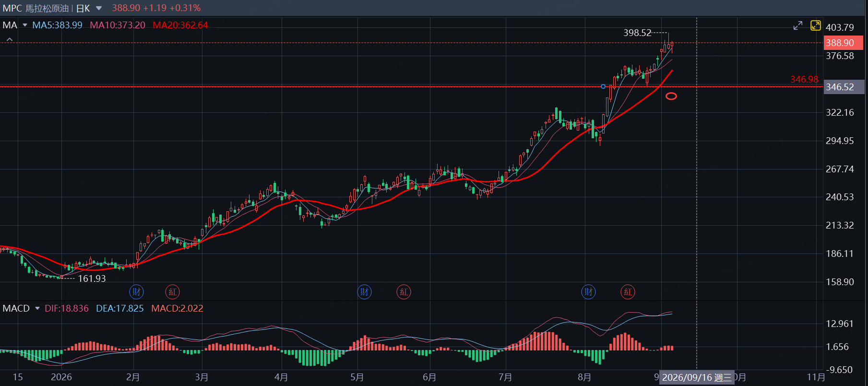The height and width of the screenshot is (386, 868).
Task: Select the 財 earnings marker in August
Action: [589, 291]
